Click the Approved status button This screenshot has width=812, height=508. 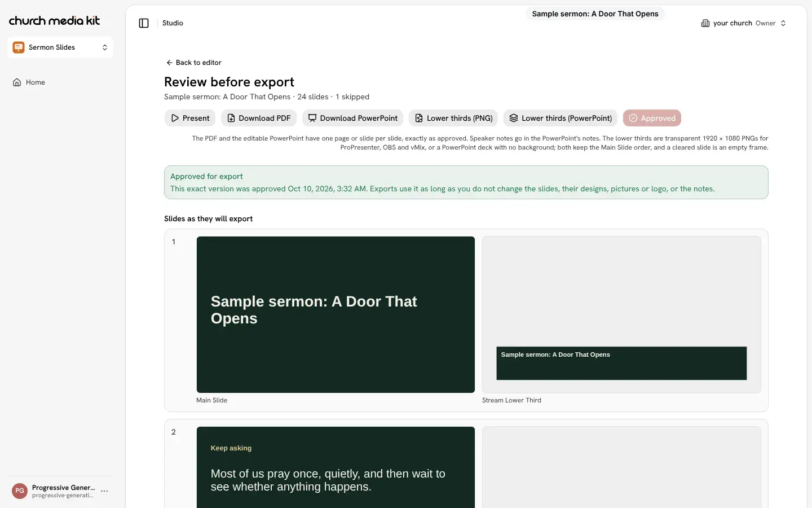(652, 118)
